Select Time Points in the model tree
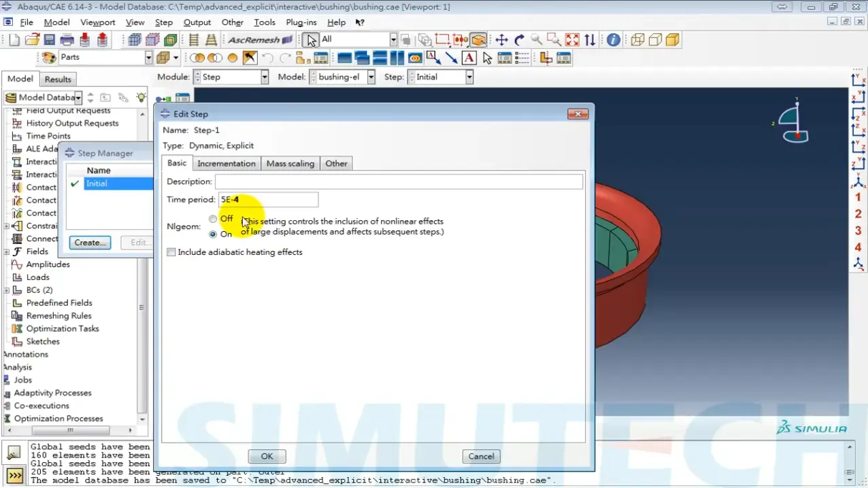 coord(48,136)
